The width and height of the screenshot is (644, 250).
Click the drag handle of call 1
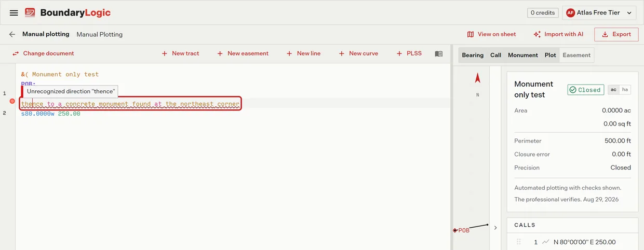(x=518, y=242)
